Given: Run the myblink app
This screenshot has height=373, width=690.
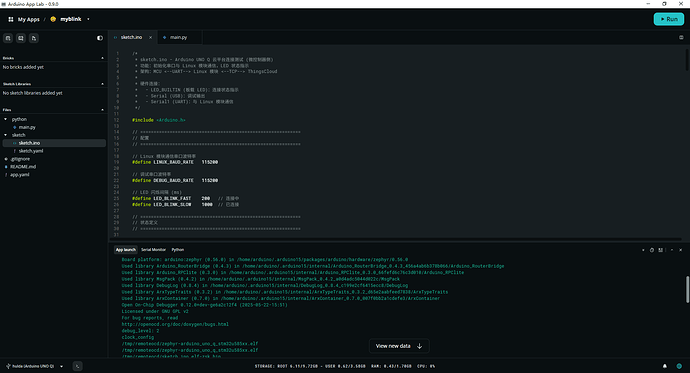Looking at the screenshot, I should click(668, 19).
